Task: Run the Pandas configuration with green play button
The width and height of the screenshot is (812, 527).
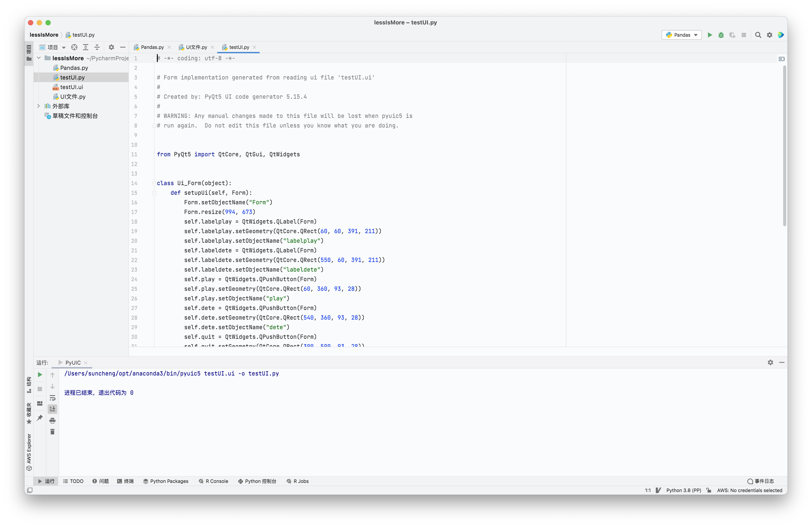Action: tap(710, 35)
